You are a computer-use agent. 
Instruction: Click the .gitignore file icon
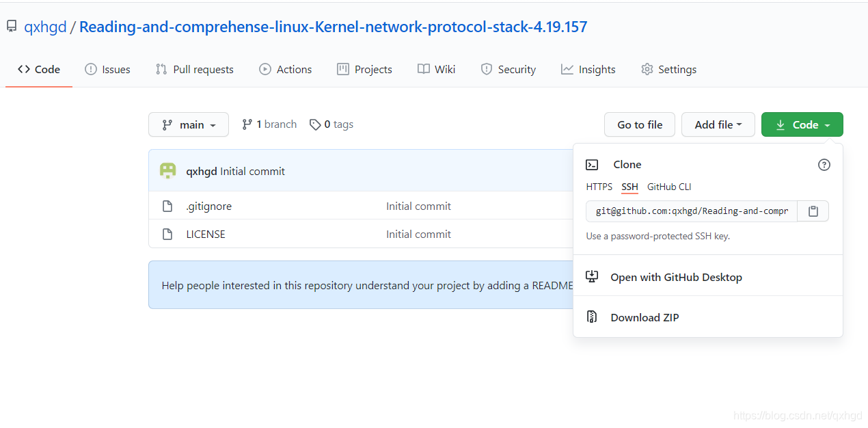tap(167, 206)
